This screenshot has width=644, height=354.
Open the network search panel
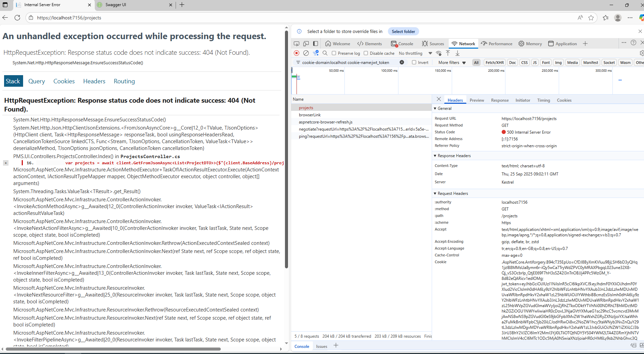coord(325,53)
